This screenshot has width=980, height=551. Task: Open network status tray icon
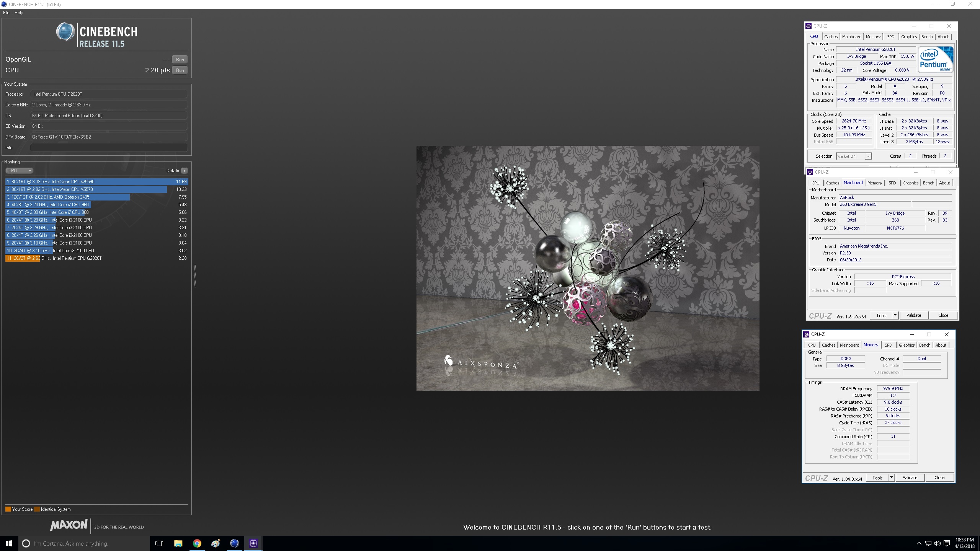pos(928,543)
